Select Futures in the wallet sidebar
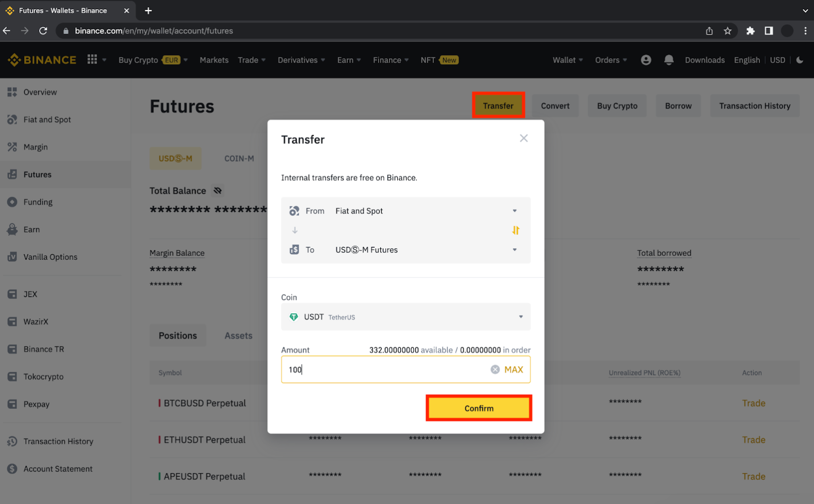This screenshot has height=504, width=814. click(65, 174)
